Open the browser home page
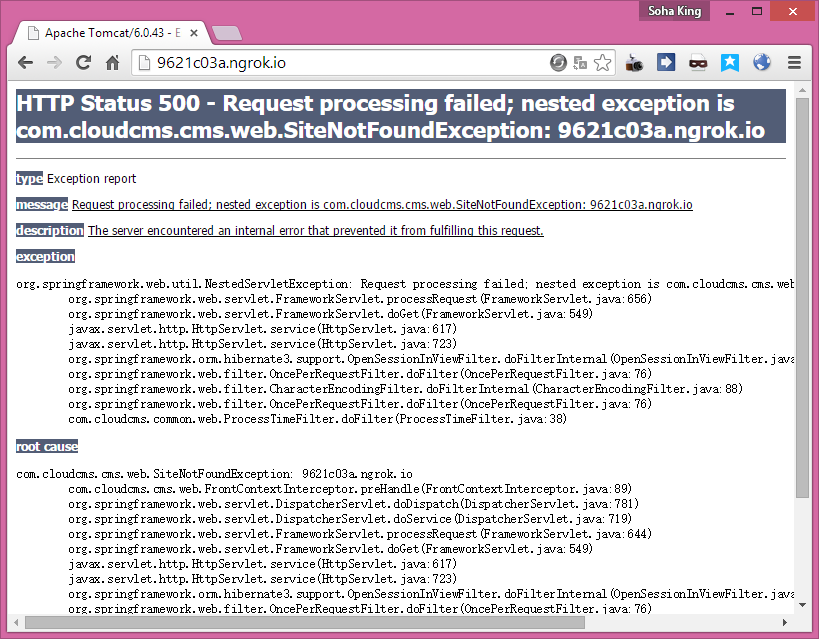 [112, 63]
